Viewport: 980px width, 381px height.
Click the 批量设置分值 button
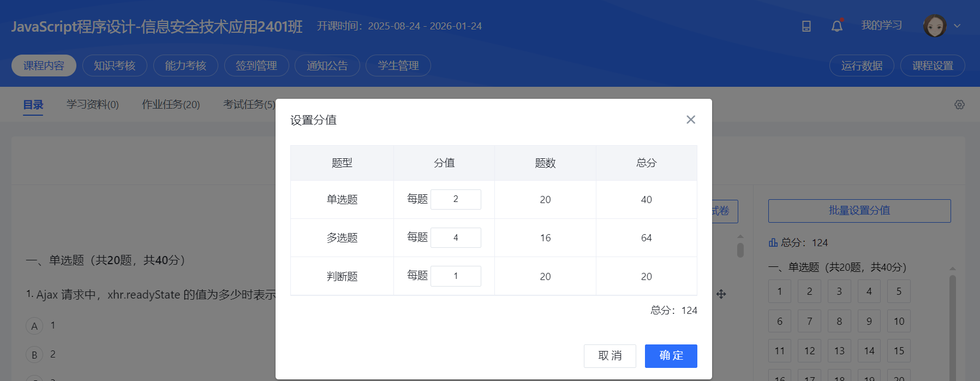click(859, 211)
